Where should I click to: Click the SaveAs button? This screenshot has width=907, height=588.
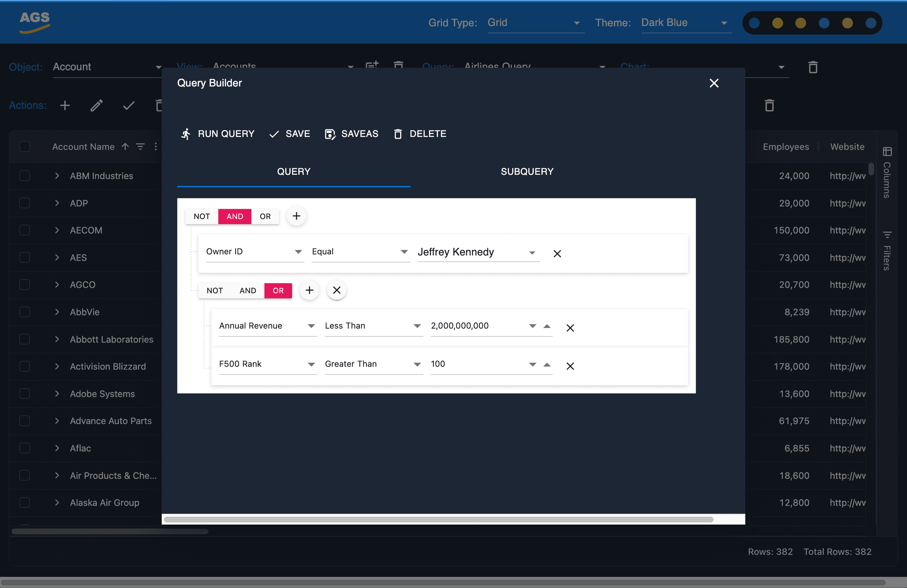point(351,134)
